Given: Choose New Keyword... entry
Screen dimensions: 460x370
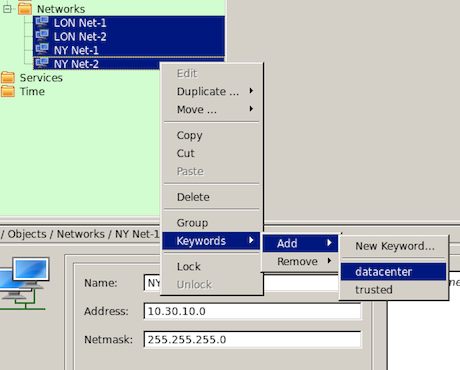Looking at the screenshot, I should coord(394,246).
